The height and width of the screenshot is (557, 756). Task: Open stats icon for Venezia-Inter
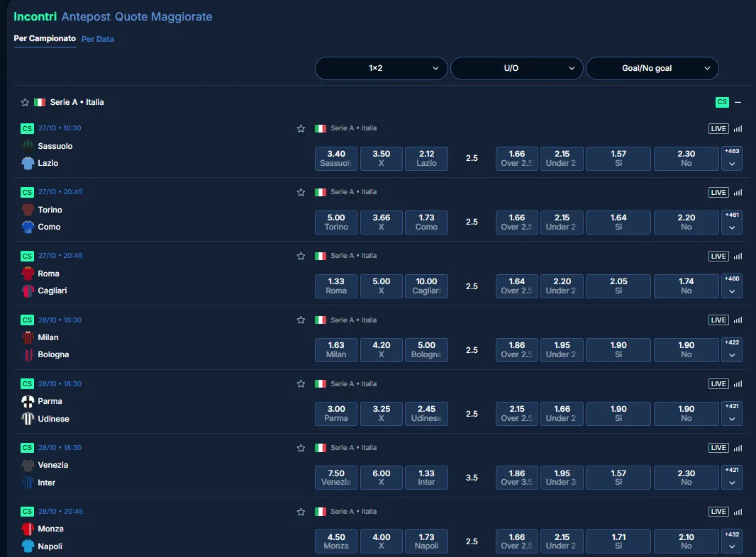coord(738,448)
